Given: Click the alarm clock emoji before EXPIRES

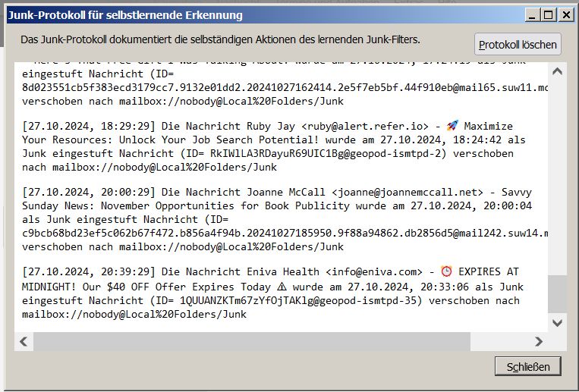Looking at the screenshot, I should pos(447,272).
